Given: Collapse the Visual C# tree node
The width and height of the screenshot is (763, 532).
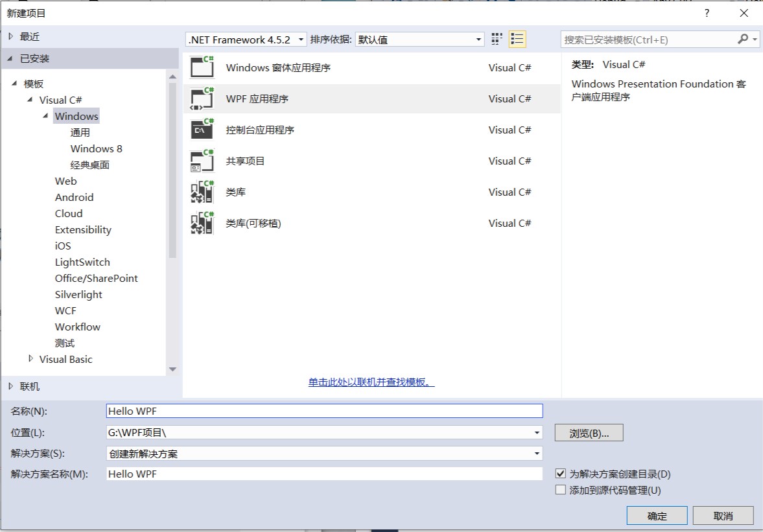Looking at the screenshot, I should (x=30, y=100).
